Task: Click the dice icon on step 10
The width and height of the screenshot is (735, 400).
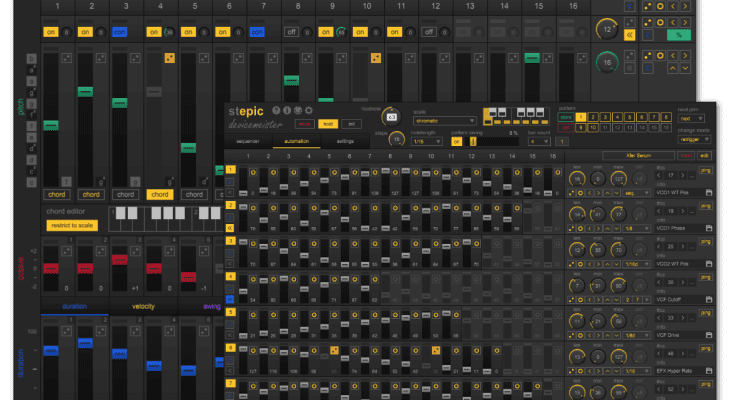Action: point(375,58)
